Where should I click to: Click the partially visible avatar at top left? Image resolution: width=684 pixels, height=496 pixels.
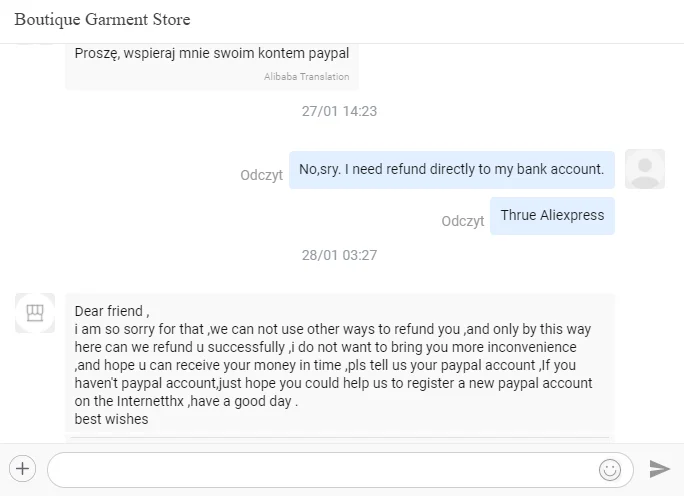pos(35,44)
